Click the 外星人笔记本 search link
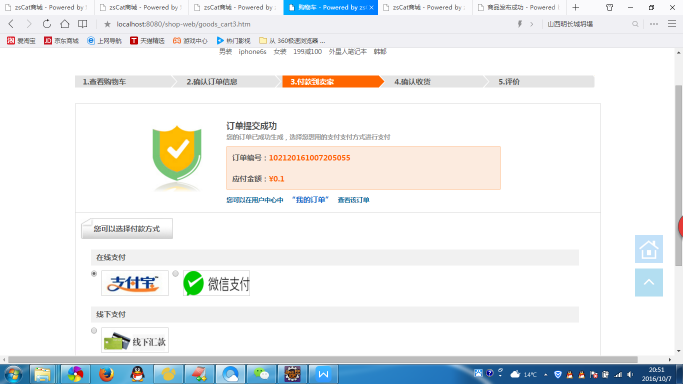Image resolution: width=683 pixels, height=384 pixels. coord(347,51)
